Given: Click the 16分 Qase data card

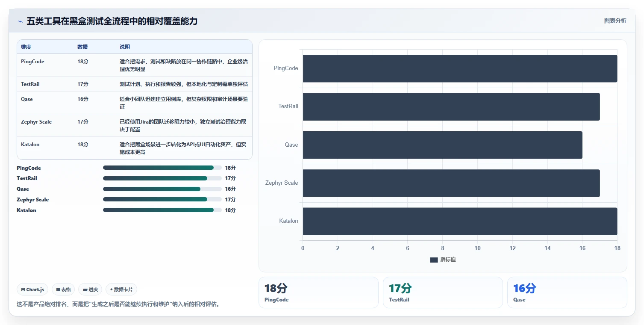Looking at the screenshot, I should click(567, 292).
